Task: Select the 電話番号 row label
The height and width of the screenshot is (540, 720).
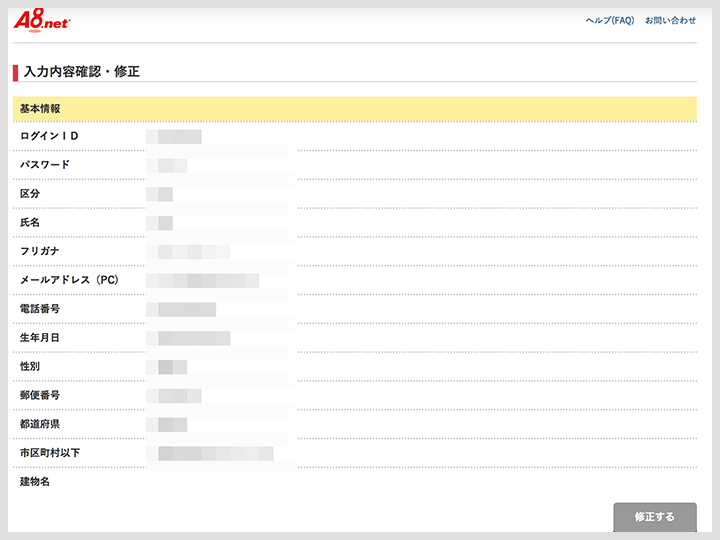Action: pos(40,309)
